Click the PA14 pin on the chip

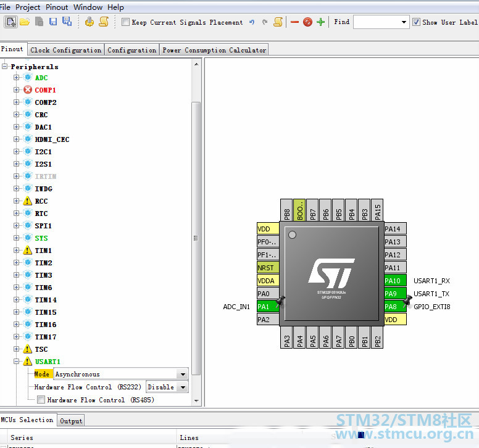[x=395, y=229]
